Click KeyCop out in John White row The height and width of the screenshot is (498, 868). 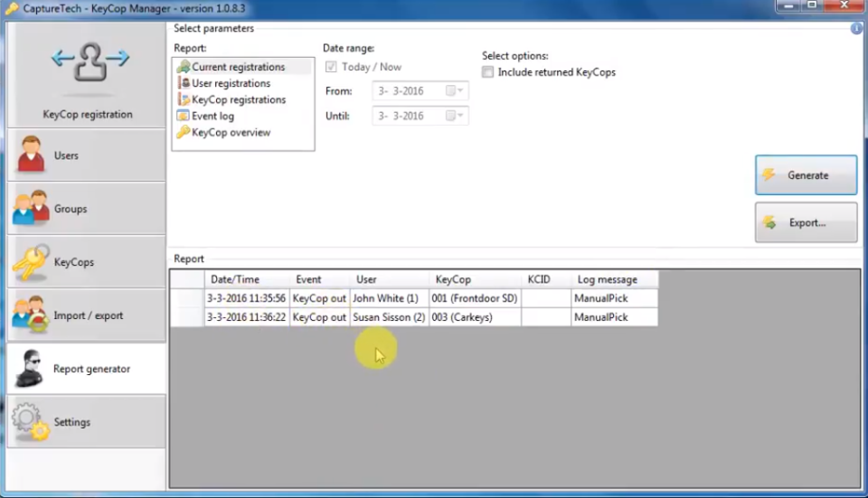[x=319, y=298]
